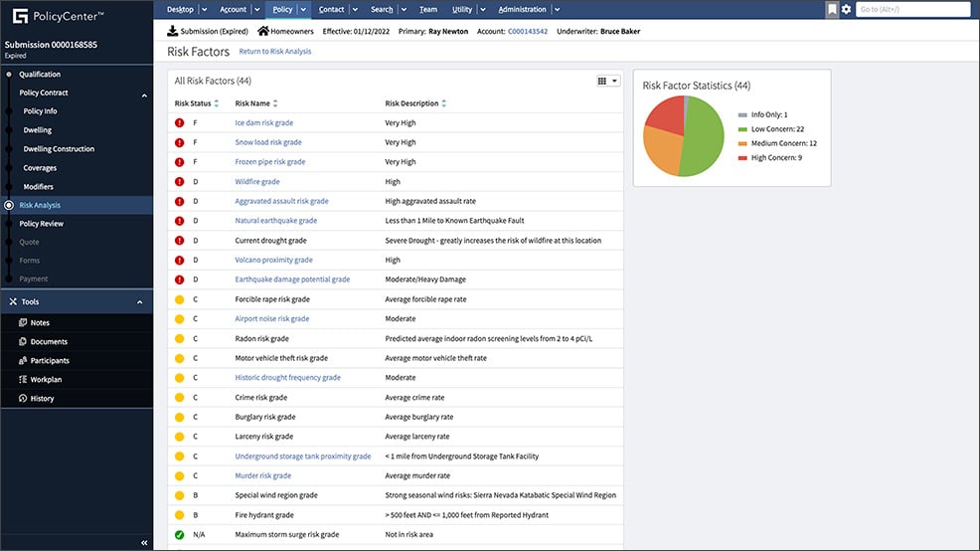Image resolution: width=980 pixels, height=551 pixels.
Task: Click the Notes icon in Tools
Action: [23, 323]
